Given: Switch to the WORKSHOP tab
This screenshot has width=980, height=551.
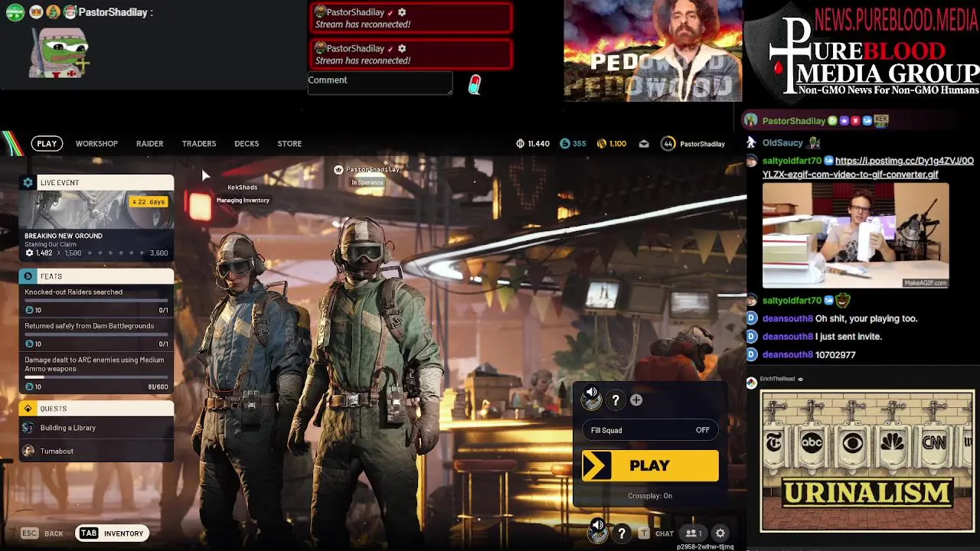Looking at the screenshot, I should 96,143.
